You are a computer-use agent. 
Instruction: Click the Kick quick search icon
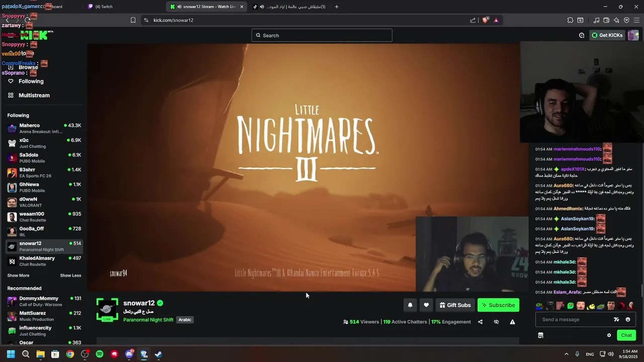coord(582,35)
